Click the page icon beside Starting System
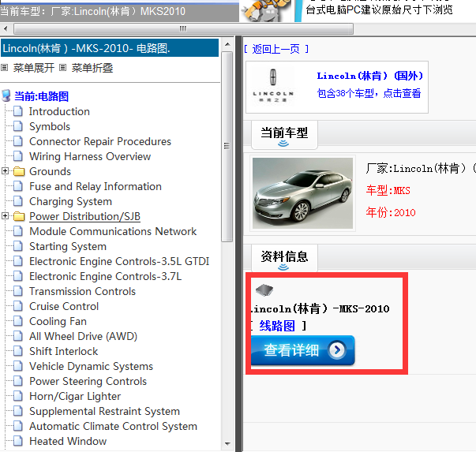Viewport: 476px width, 452px height. tap(18, 246)
